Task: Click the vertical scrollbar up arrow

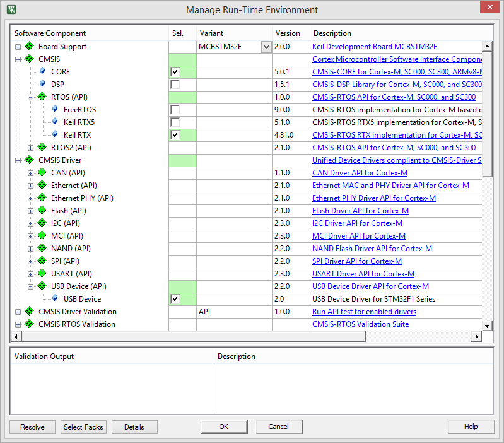Action: tap(488, 46)
